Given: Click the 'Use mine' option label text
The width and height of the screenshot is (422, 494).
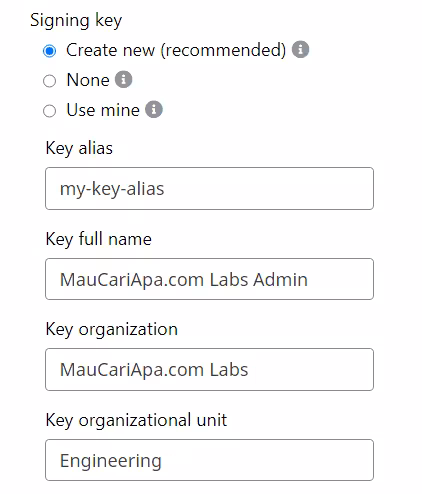Looking at the screenshot, I should tap(103, 110).
